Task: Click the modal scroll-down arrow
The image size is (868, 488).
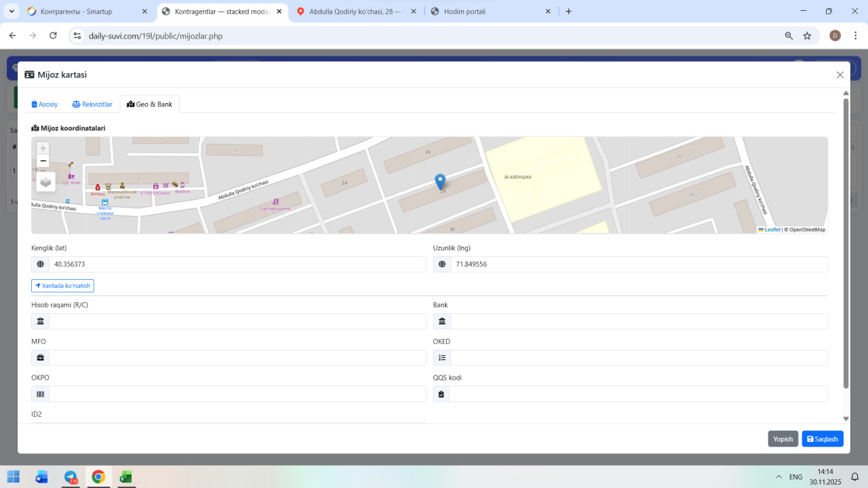Action: (846, 419)
